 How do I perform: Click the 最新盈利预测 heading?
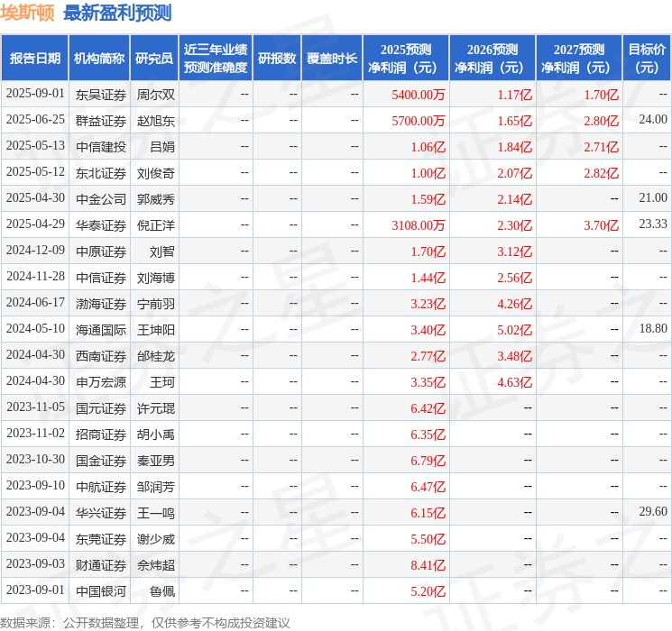pos(117,14)
